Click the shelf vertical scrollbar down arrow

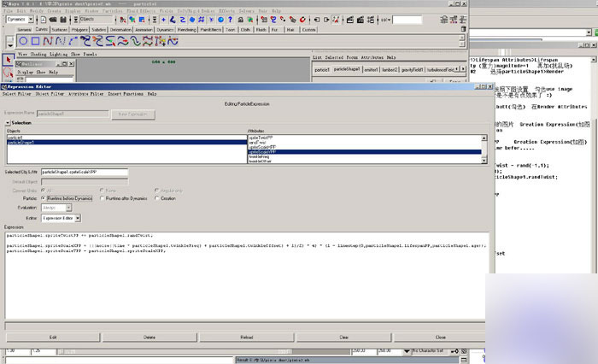tap(462, 44)
